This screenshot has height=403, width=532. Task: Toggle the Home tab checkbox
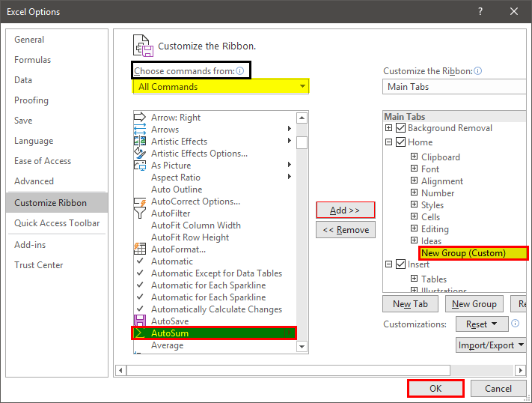click(401, 142)
